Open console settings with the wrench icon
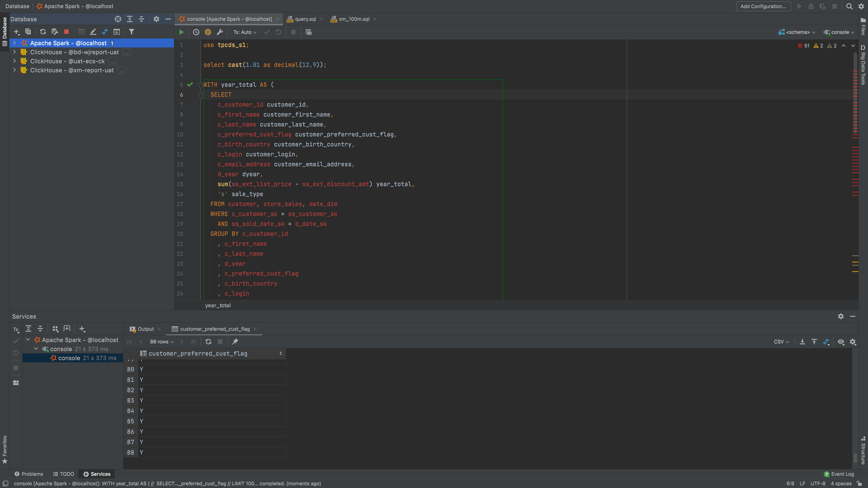868x488 pixels. (220, 32)
